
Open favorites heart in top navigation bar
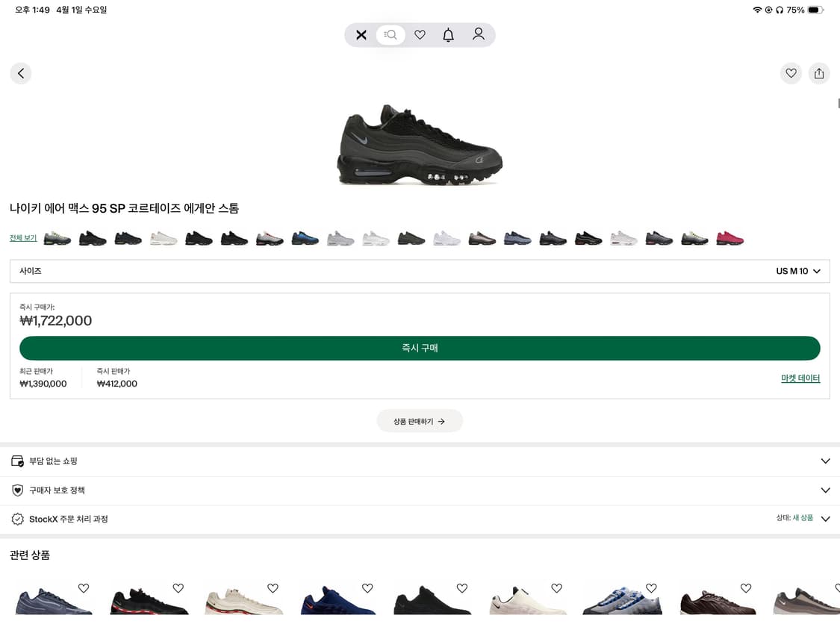420,35
